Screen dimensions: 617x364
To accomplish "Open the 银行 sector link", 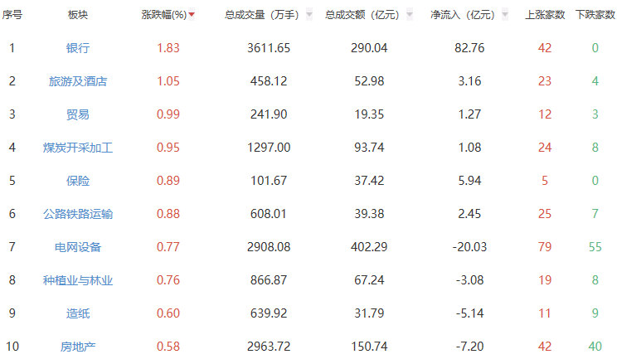I will [x=78, y=48].
